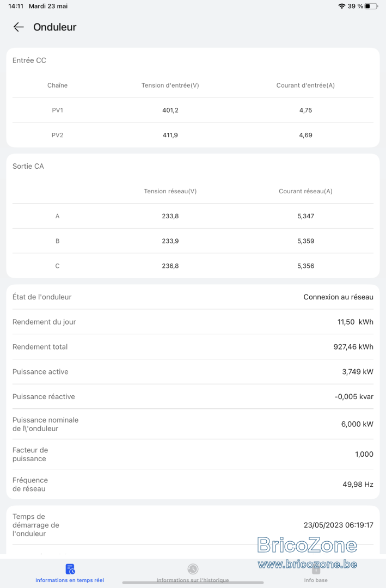Tap the back arrow next to Onduleur

click(19, 27)
